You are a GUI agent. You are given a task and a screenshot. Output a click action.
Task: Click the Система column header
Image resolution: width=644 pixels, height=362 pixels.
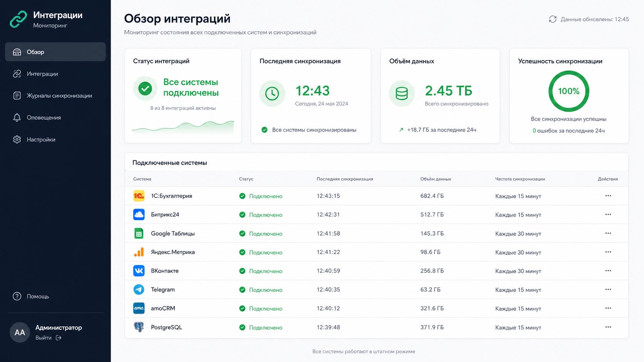coord(142,179)
